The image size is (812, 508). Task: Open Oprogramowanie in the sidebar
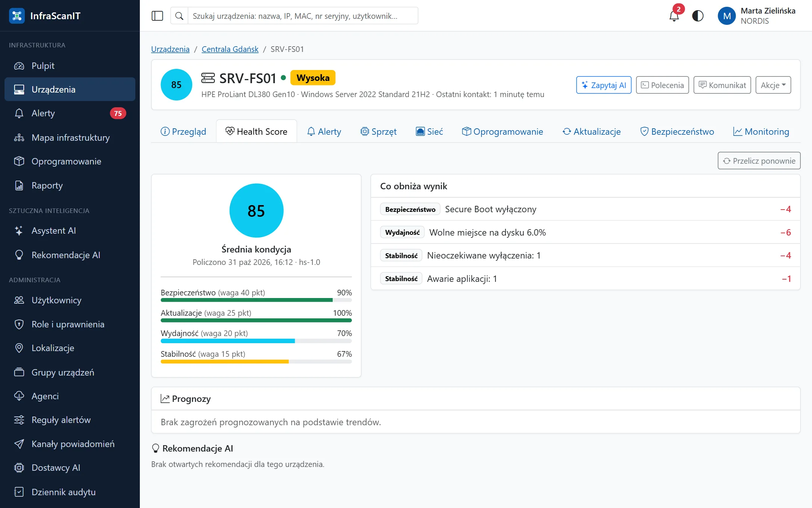(x=70, y=161)
